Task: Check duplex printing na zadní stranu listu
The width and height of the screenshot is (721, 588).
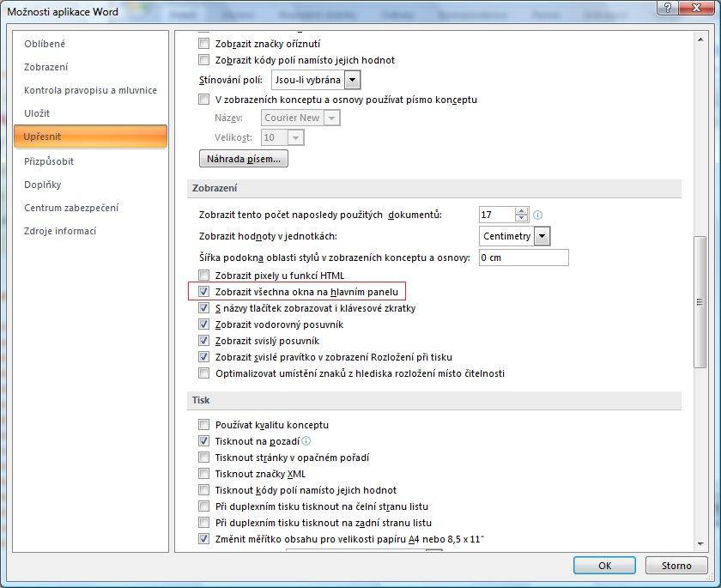Action: pyautogui.click(x=203, y=523)
